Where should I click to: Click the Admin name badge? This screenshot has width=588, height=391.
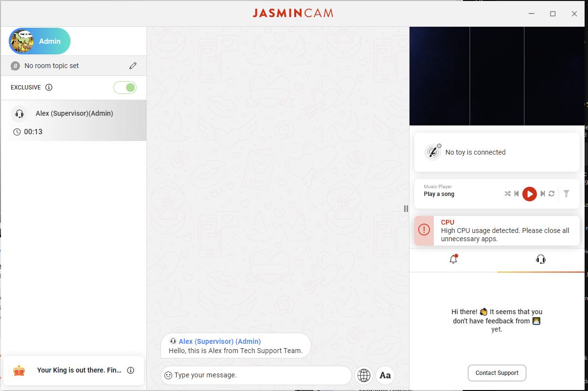[50, 41]
